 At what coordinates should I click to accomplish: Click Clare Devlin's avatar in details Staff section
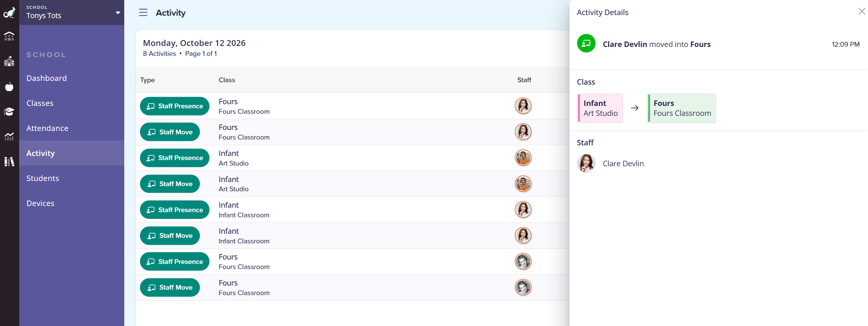click(x=586, y=164)
